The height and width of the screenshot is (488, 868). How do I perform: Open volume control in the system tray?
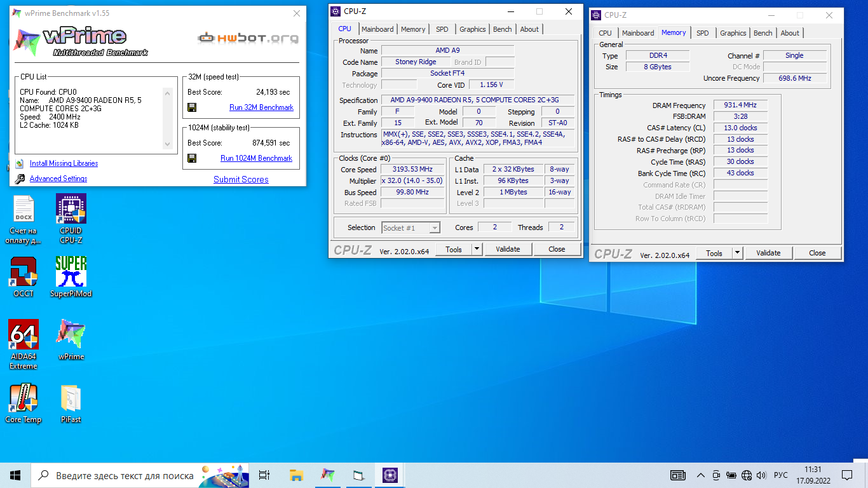(761, 475)
